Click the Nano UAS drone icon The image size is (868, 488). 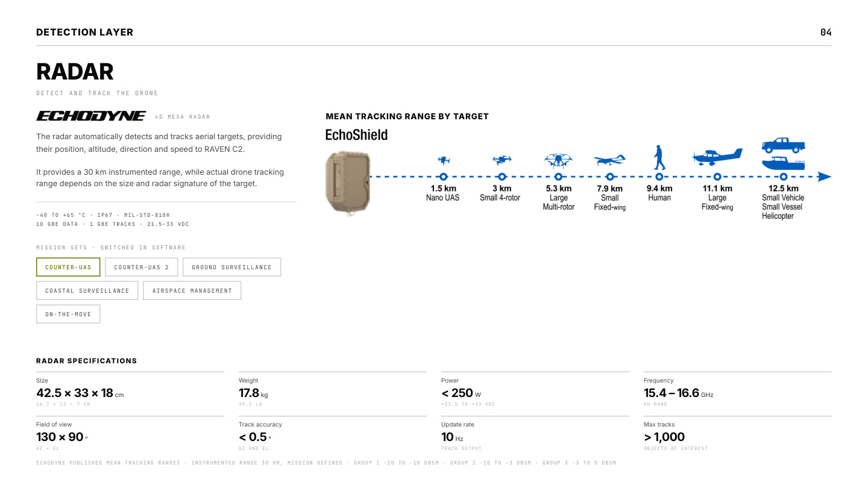444,160
